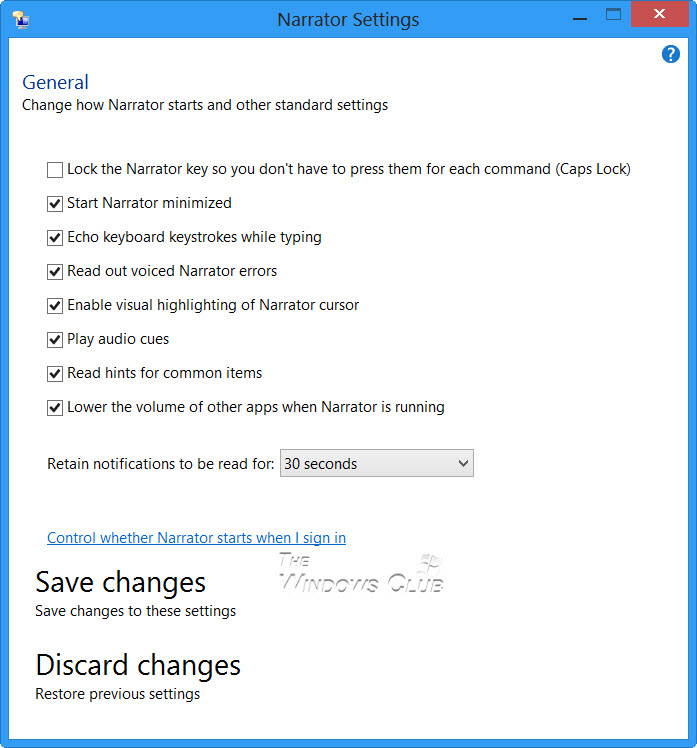Toggle Echo keyboard keystrokes while typing
The width and height of the screenshot is (697, 748).
55,237
